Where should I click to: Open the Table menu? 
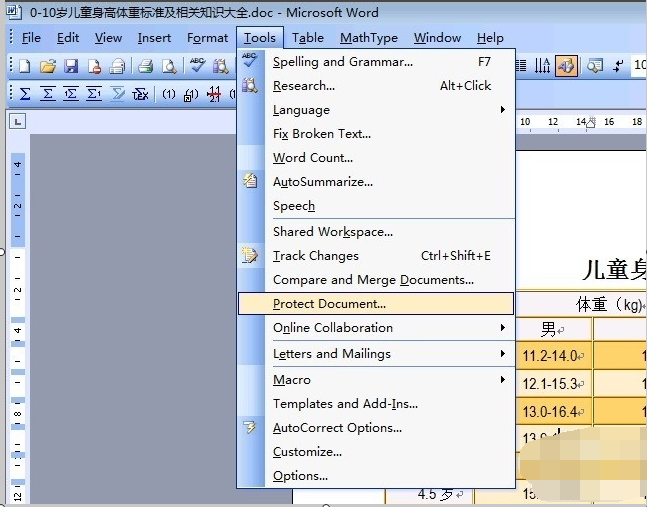(308, 38)
